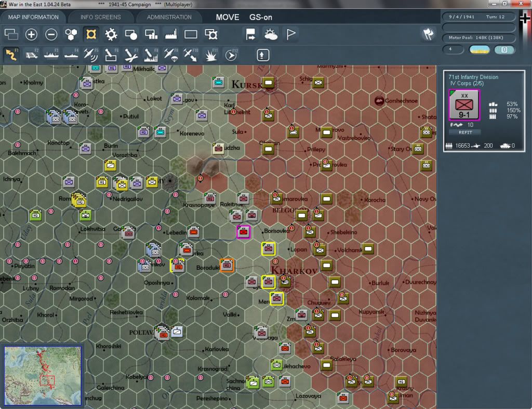
Task: Toggle the GS-on setting
Action: pyautogui.click(x=261, y=17)
